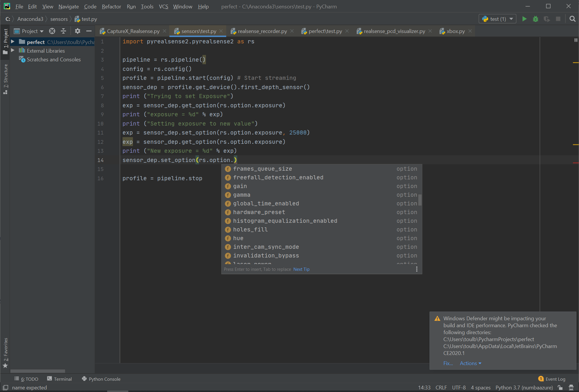
Task: Start debugging with the bug icon
Action: [x=535, y=19]
